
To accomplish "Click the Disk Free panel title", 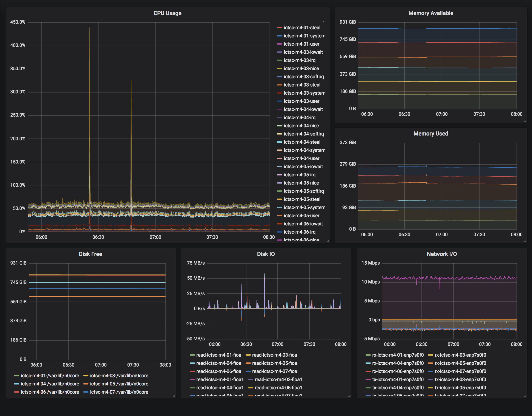I will click(x=90, y=254).
